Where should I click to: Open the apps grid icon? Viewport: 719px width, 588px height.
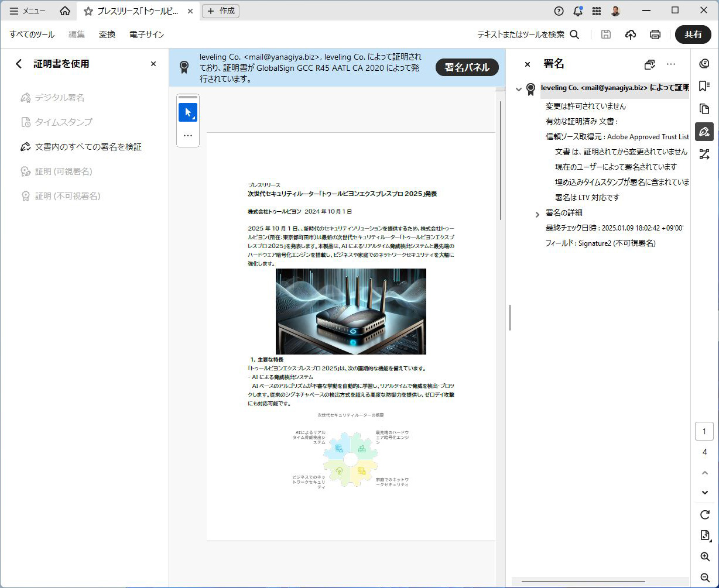pyautogui.click(x=597, y=11)
